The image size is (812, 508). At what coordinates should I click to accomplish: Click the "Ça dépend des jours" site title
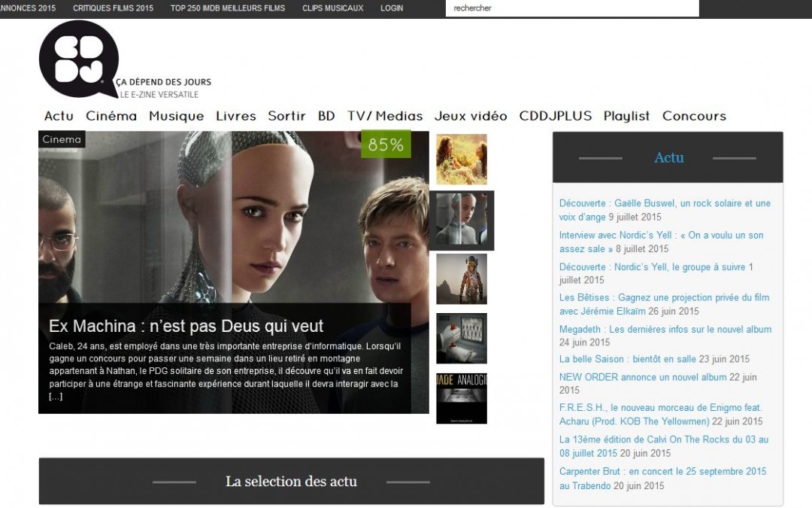(x=163, y=82)
